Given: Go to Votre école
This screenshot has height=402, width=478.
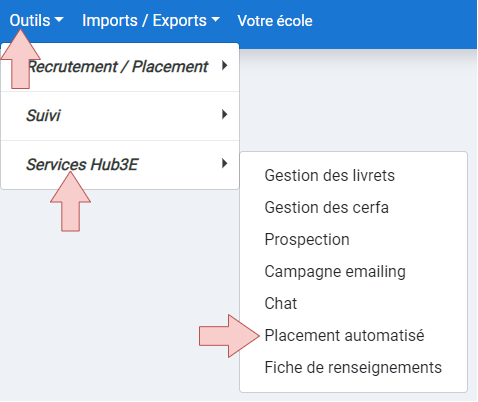Looking at the screenshot, I should (275, 21).
